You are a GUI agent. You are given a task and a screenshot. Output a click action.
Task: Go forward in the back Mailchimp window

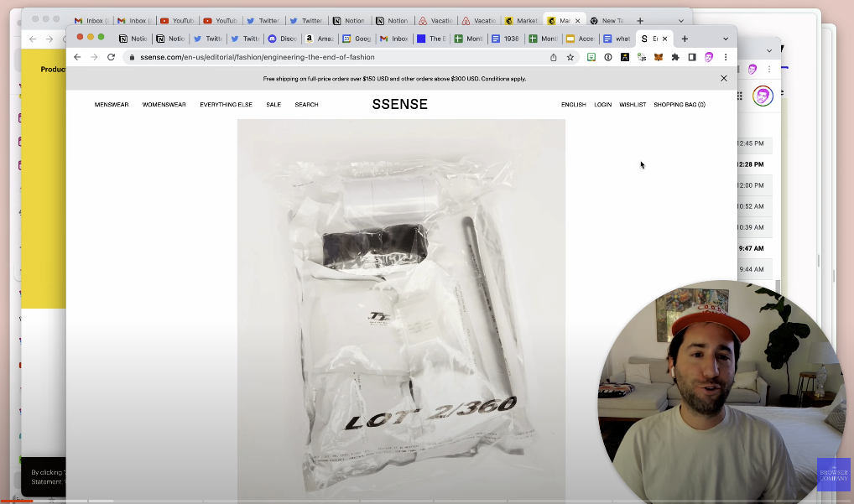tap(49, 39)
